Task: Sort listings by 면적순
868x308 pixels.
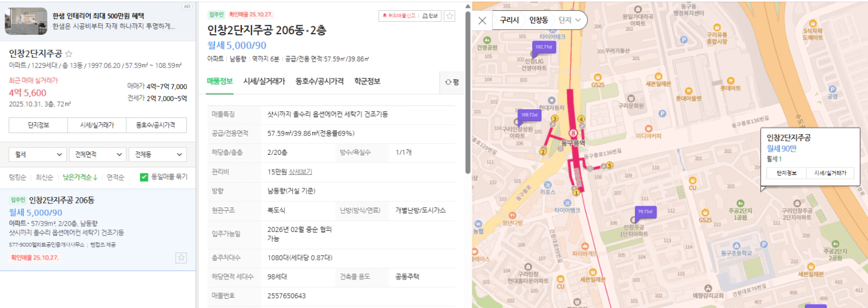Action: pos(116,177)
